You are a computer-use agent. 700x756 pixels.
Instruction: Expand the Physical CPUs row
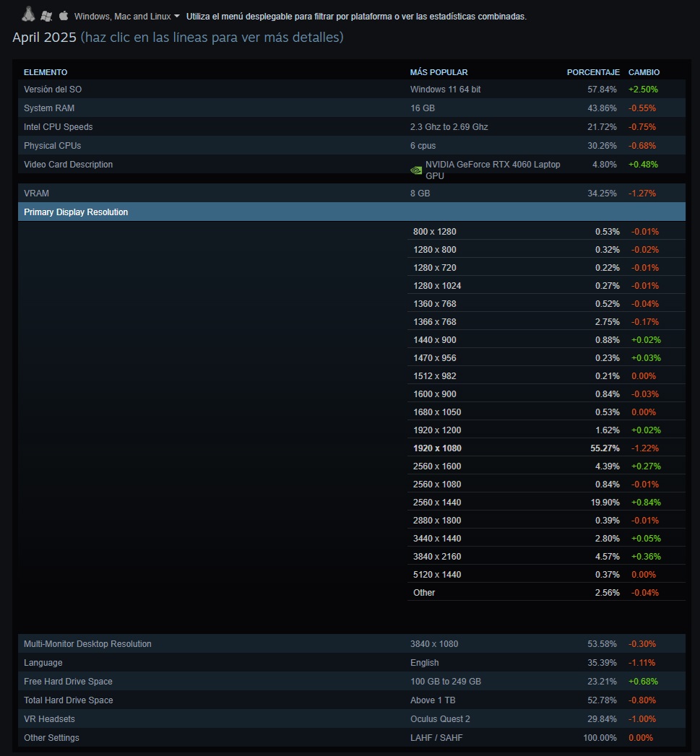click(52, 146)
